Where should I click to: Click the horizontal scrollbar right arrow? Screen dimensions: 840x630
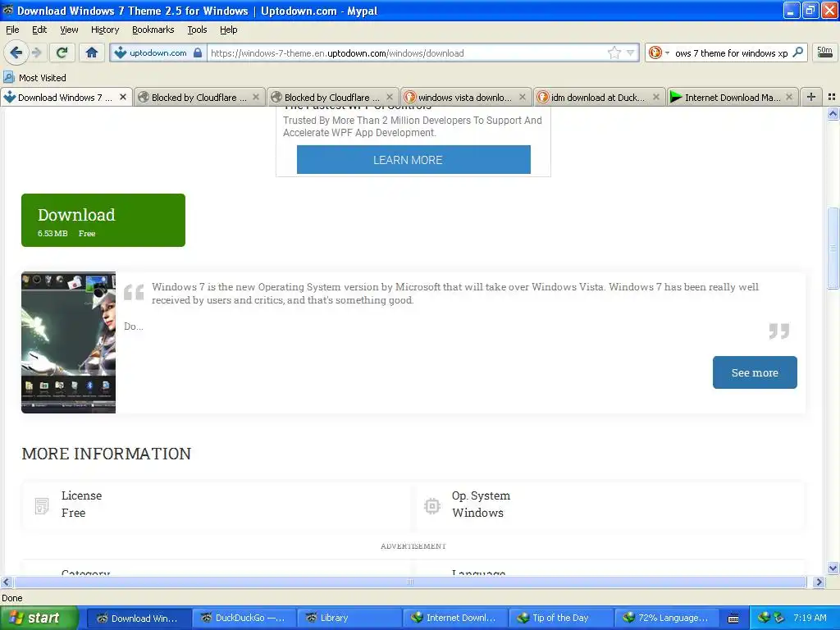819,582
